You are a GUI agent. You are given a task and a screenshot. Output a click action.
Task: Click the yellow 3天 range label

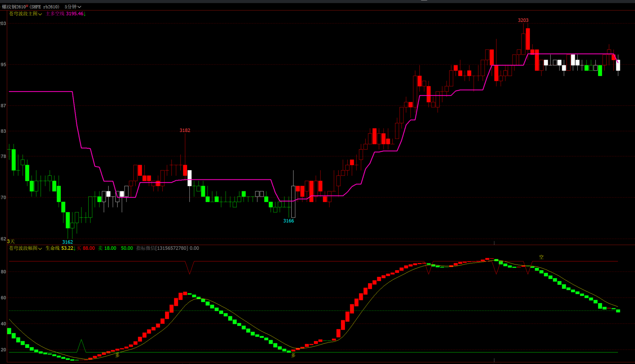11,241
